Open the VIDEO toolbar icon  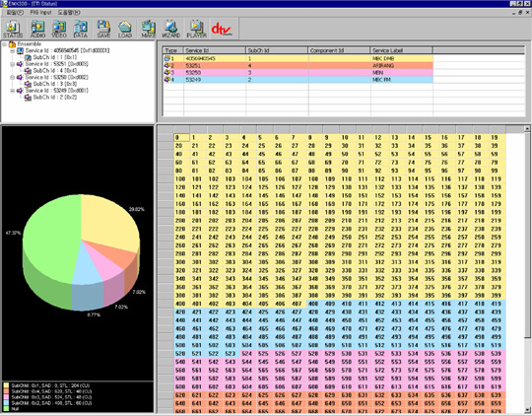point(59,29)
